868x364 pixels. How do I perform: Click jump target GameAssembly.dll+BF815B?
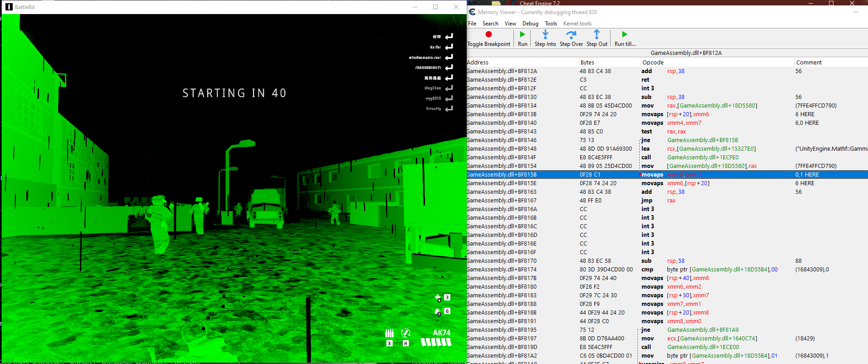point(703,140)
